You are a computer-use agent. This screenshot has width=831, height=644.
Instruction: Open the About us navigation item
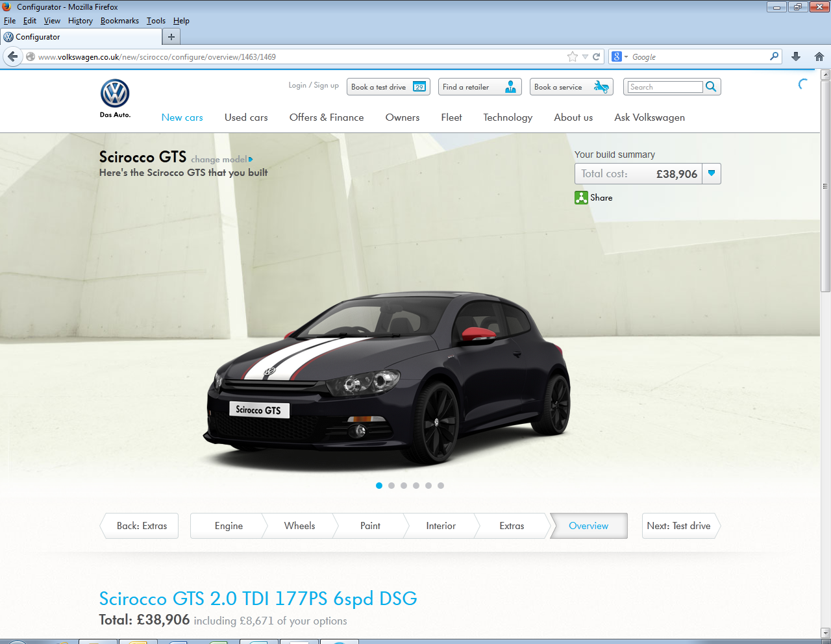573,118
